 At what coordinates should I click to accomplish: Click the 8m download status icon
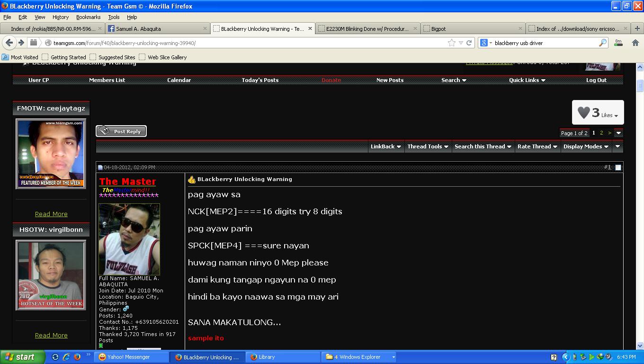[x=618, y=43]
